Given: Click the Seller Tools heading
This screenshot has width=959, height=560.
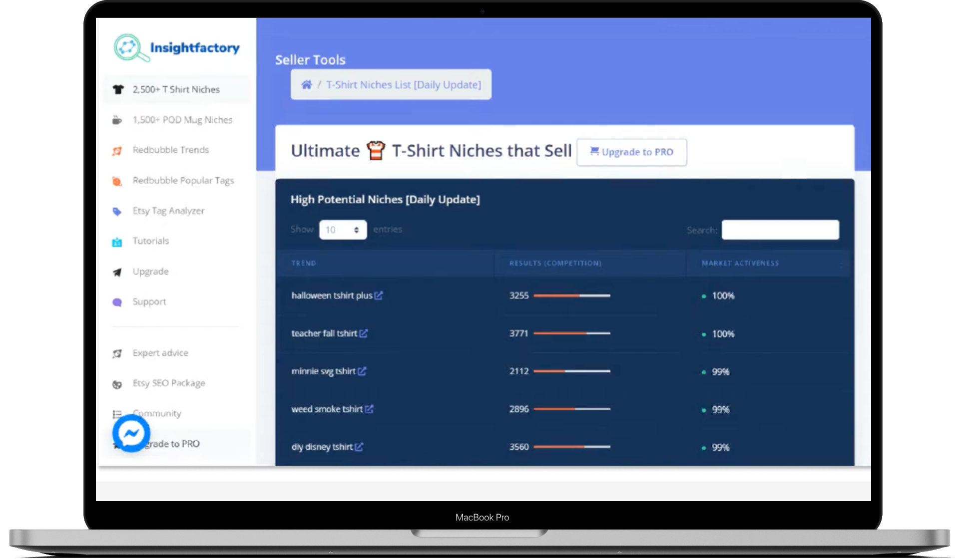Looking at the screenshot, I should click(x=310, y=60).
